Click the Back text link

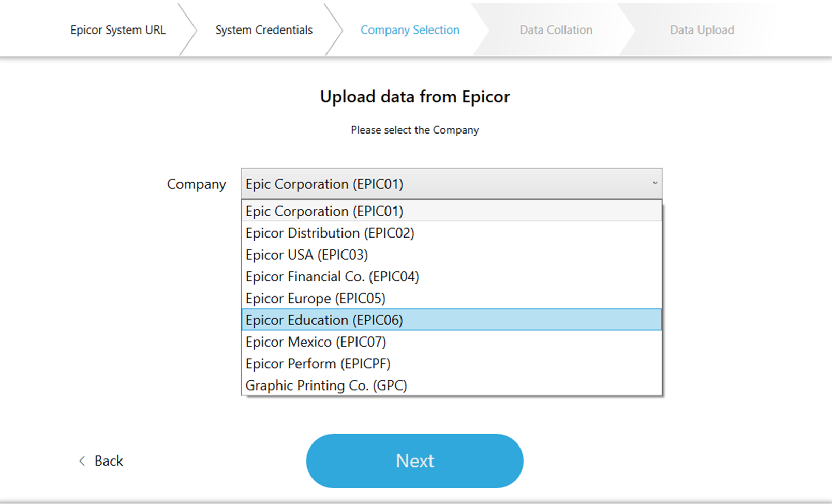[109, 461]
